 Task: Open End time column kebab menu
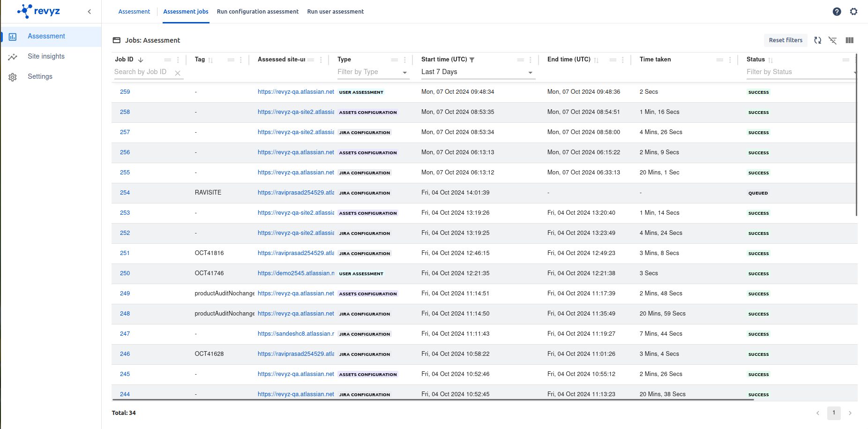(623, 60)
